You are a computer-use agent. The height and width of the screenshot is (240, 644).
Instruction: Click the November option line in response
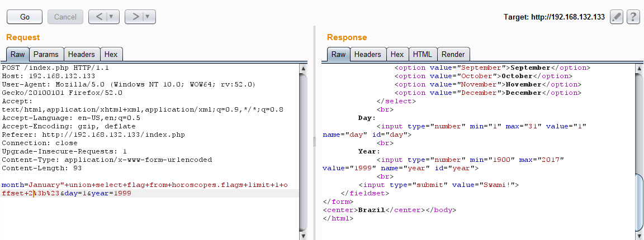(x=488, y=84)
